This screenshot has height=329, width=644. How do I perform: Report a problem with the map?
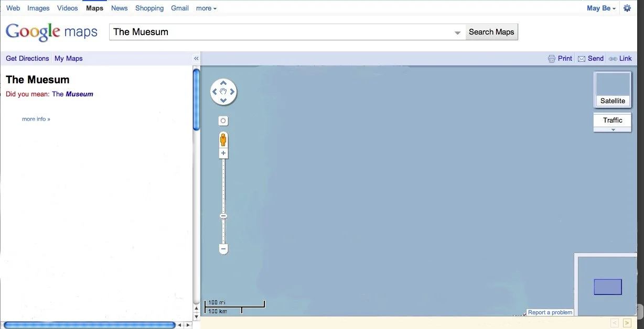pos(550,312)
